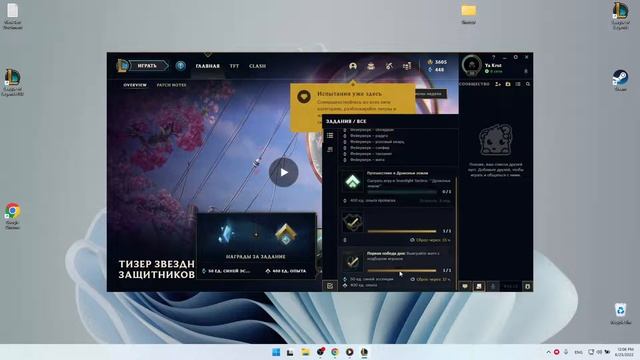Image resolution: width=640 pixels, height=360 pixels.
Task: Click the ЗАДАНИЯ / ВСЕ panel header
Action: (346, 121)
